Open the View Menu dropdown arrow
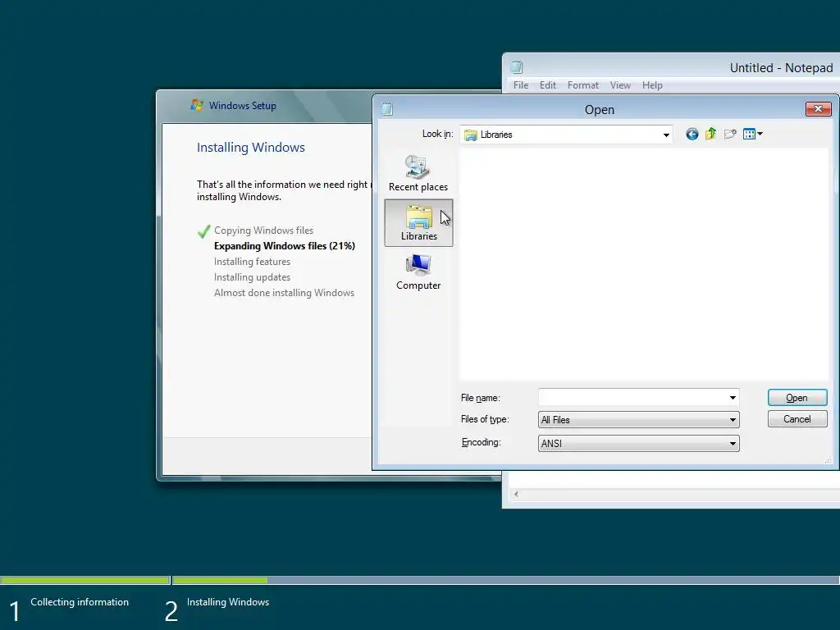840x630 pixels. (760, 134)
